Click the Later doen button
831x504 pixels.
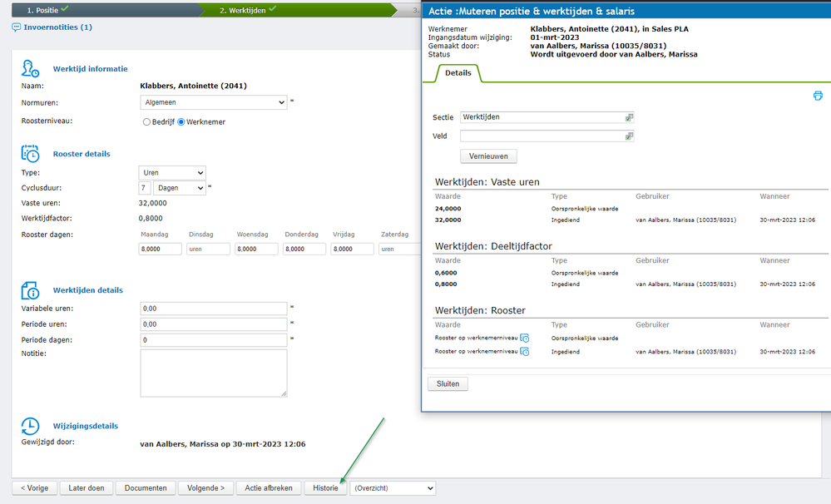[x=87, y=488]
